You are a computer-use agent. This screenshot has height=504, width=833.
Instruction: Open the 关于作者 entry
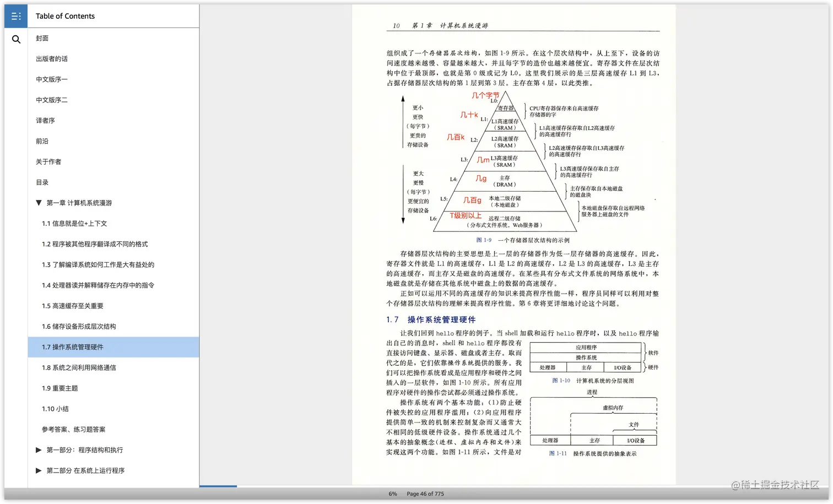(48, 162)
